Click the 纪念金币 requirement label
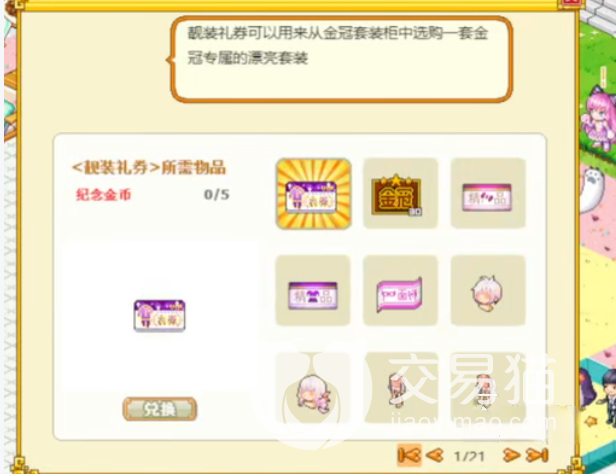Screen dimensions: 616x474 [103, 195]
